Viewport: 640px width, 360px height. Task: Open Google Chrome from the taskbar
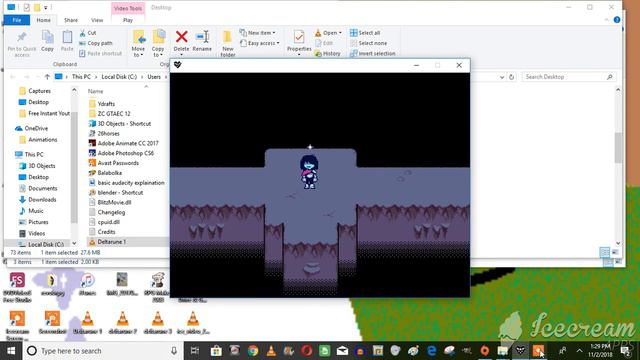pyautogui.click(x=253, y=351)
